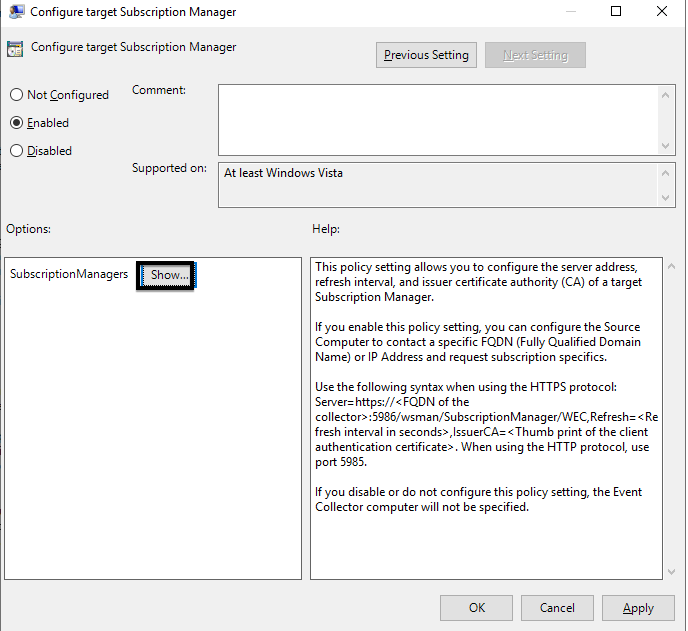688x631 pixels.
Task: Confirm changes with the OK button
Action: pyautogui.click(x=477, y=608)
